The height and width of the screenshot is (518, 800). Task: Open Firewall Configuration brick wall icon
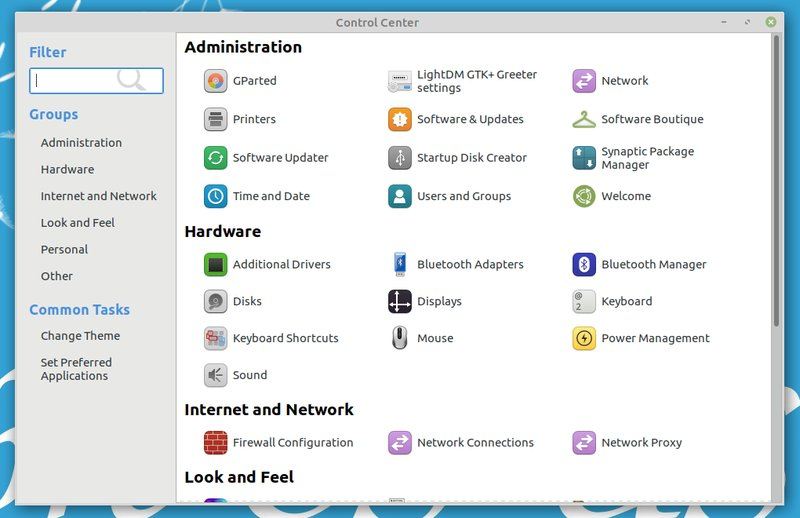coord(215,442)
